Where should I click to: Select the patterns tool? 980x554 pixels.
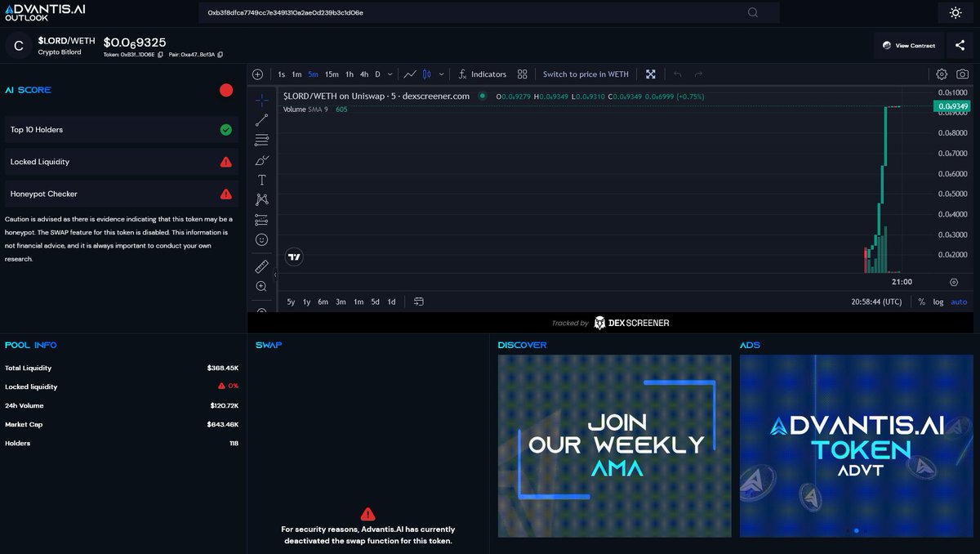261,199
